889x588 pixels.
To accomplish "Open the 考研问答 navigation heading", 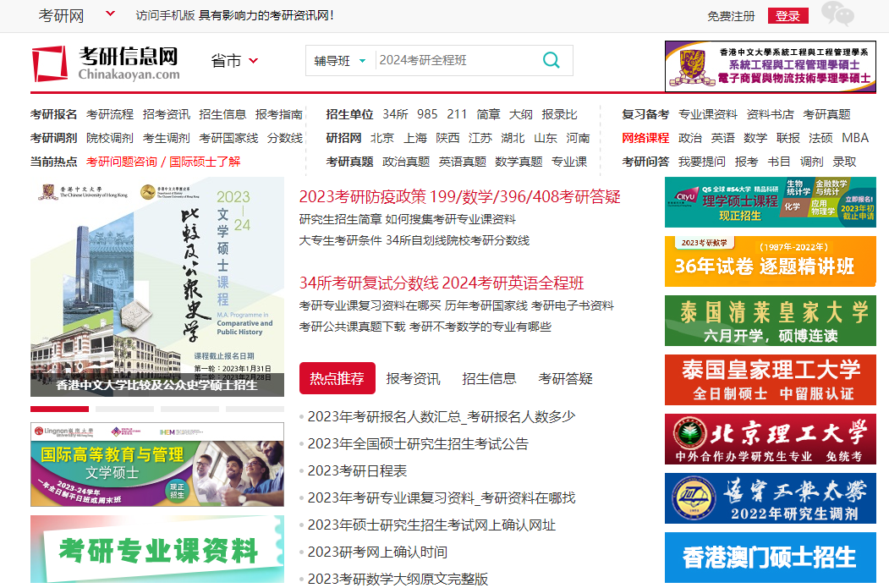I will 645,162.
